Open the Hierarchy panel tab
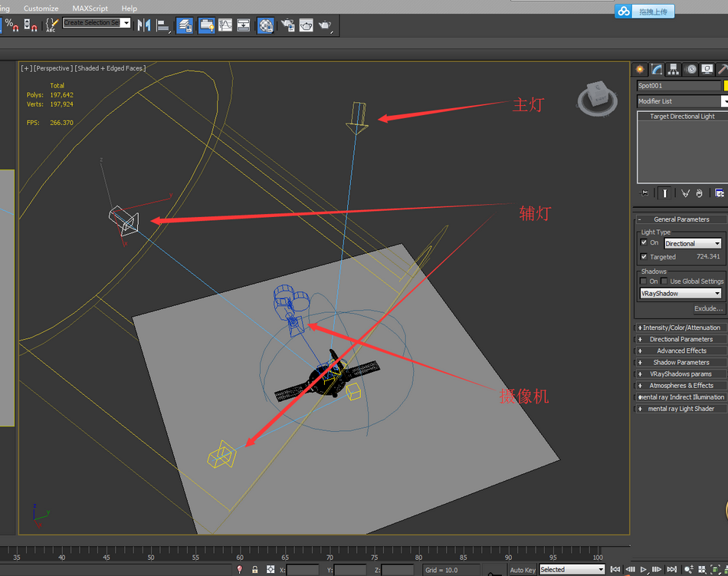This screenshot has width=728, height=576. 674,69
